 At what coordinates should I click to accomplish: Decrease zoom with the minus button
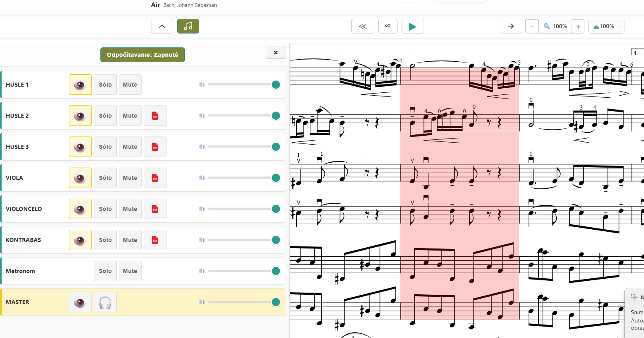[532, 26]
